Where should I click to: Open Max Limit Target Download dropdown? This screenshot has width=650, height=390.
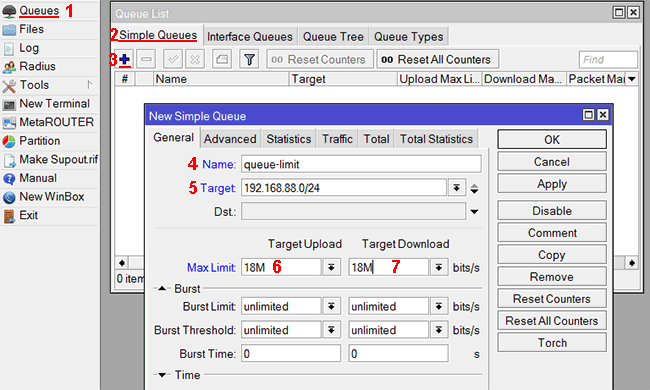tap(439, 268)
